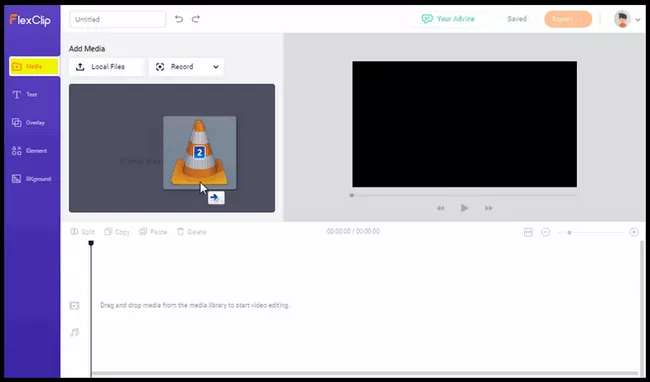Rewind the preview video
Image resolution: width=650 pixels, height=382 pixels.
(x=440, y=208)
